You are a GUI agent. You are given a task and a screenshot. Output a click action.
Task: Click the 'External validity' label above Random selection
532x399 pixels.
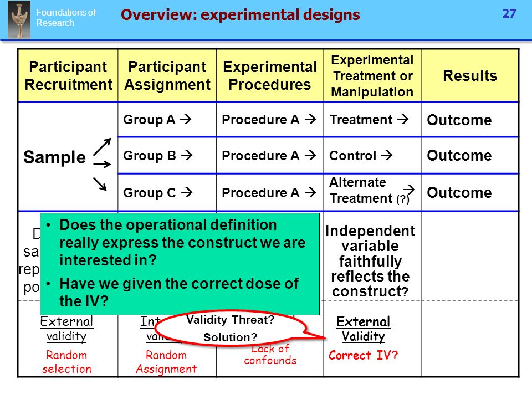tap(66, 329)
